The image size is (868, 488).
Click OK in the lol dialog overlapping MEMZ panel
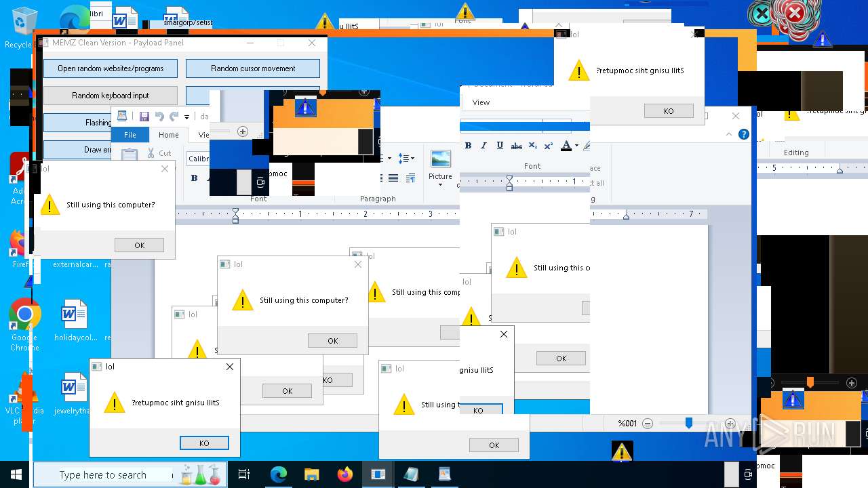(139, 245)
